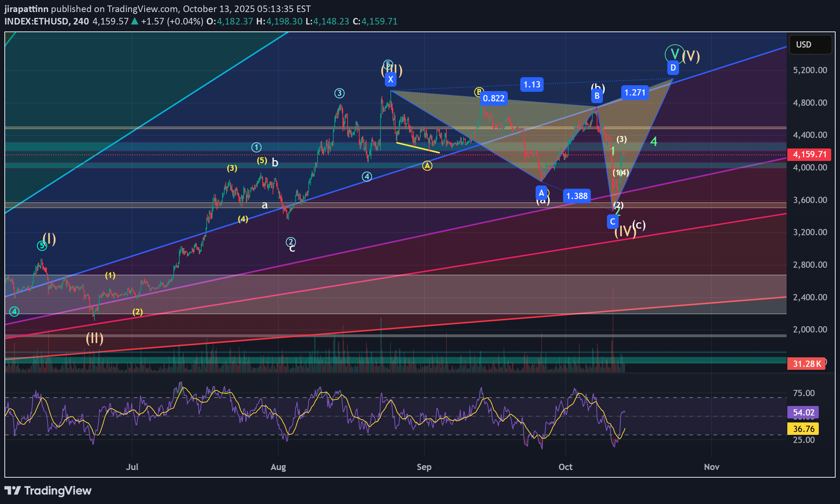Select the green circled V wave label
Image resolution: width=840 pixels, height=504 pixels.
click(x=674, y=54)
